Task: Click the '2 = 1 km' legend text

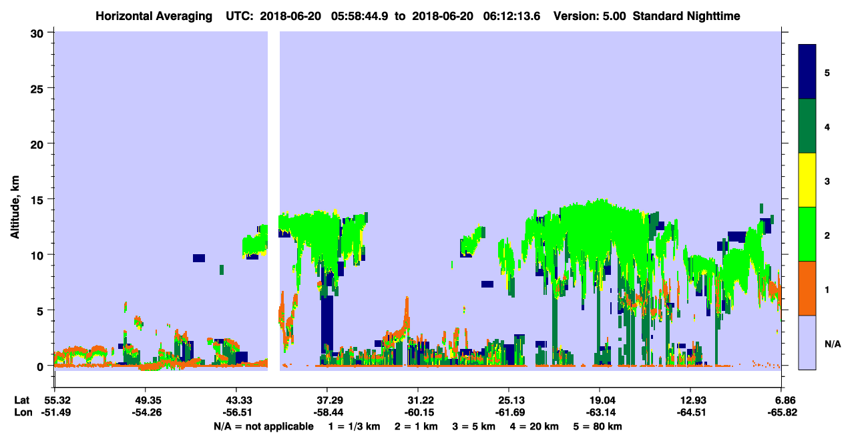Action: pos(415,426)
